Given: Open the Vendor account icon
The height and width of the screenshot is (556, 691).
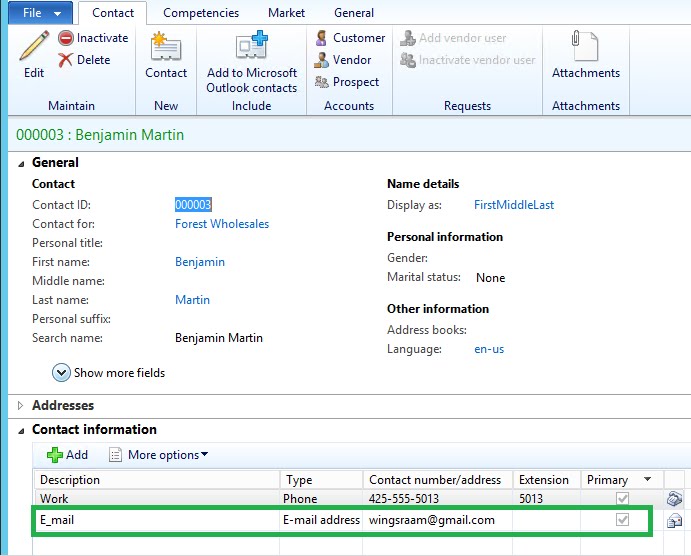Looking at the screenshot, I should pos(321,60).
